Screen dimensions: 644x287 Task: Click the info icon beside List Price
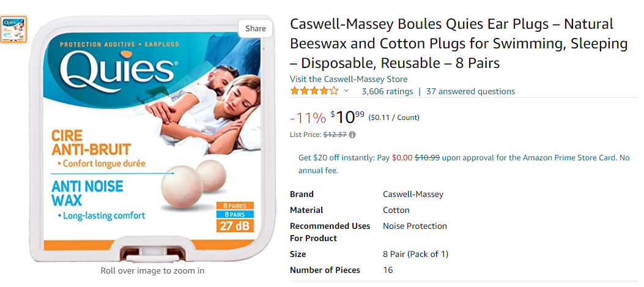click(x=352, y=135)
